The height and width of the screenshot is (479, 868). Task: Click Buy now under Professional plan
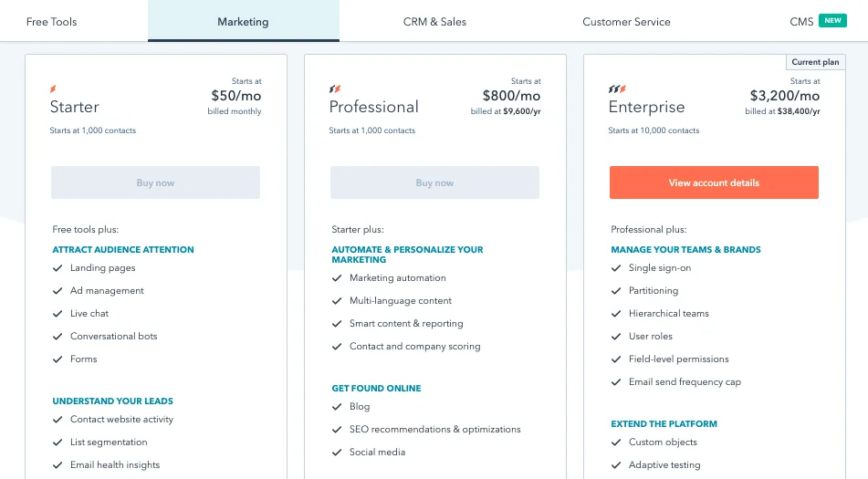[x=434, y=182]
